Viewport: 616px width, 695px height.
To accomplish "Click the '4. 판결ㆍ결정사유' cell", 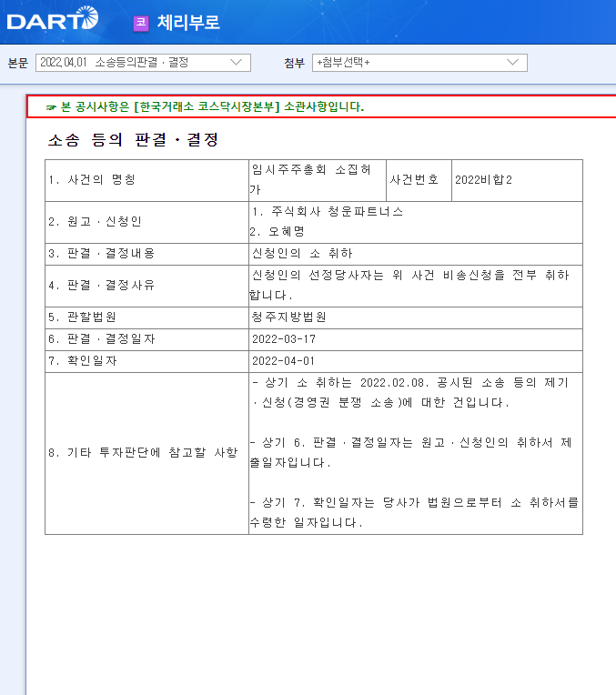I will [146, 286].
